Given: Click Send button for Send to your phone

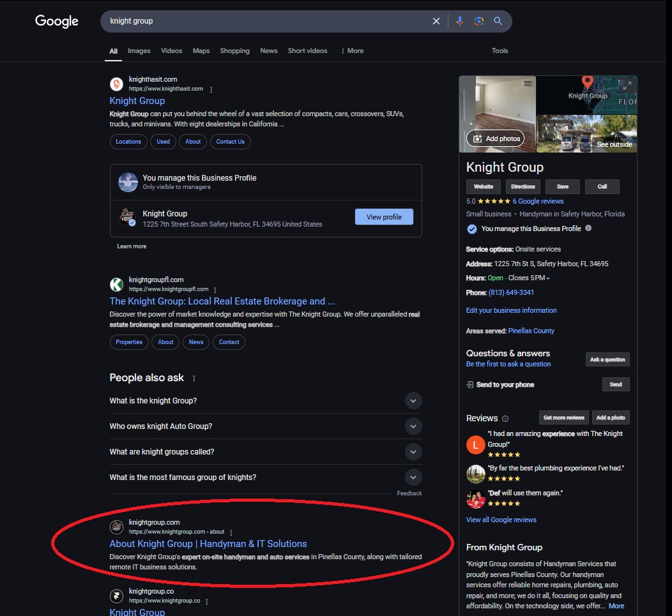Looking at the screenshot, I should (616, 384).
